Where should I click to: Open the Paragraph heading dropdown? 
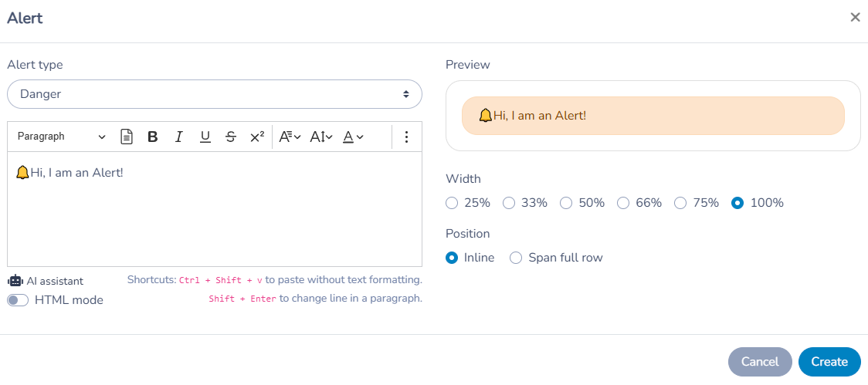tap(61, 137)
